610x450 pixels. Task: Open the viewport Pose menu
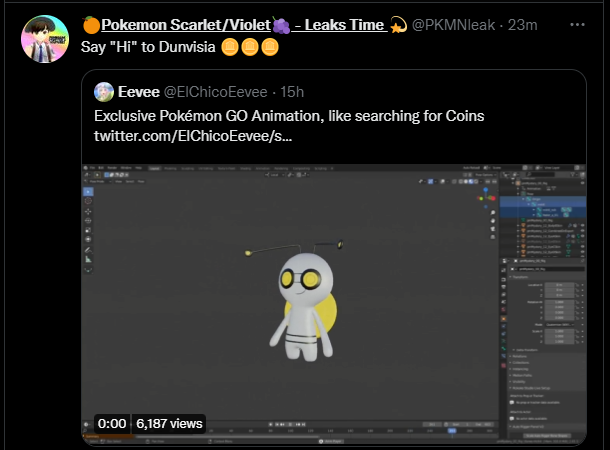[141, 181]
